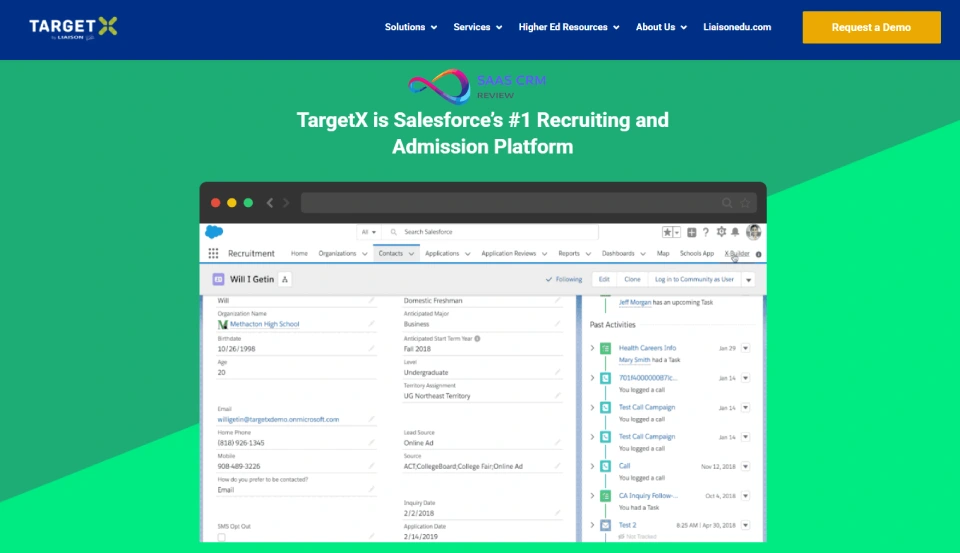Viewport: 960px width, 553px height.
Task: Expand the Health Careers Info activity
Action: (x=592, y=348)
